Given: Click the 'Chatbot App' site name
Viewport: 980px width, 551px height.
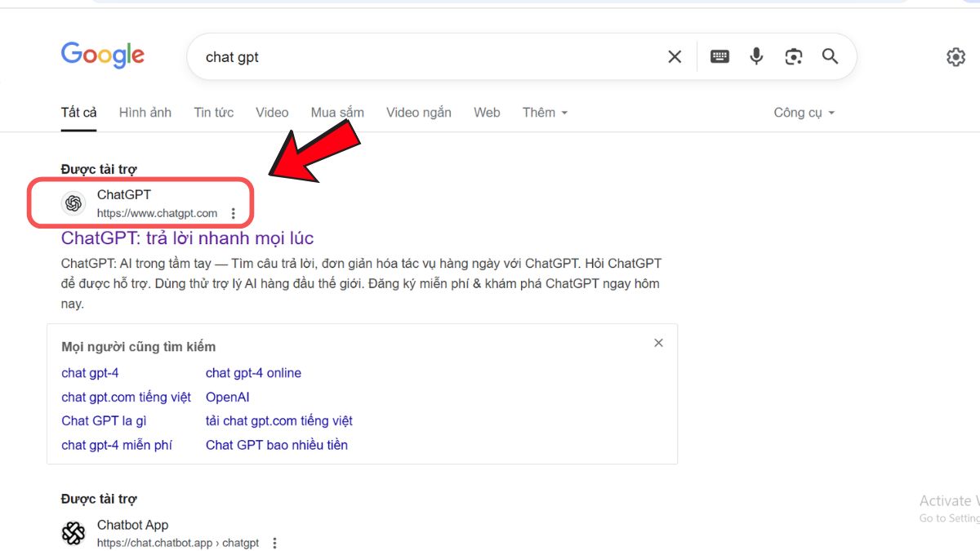Looking at the screenshot, I should point(132,525).
